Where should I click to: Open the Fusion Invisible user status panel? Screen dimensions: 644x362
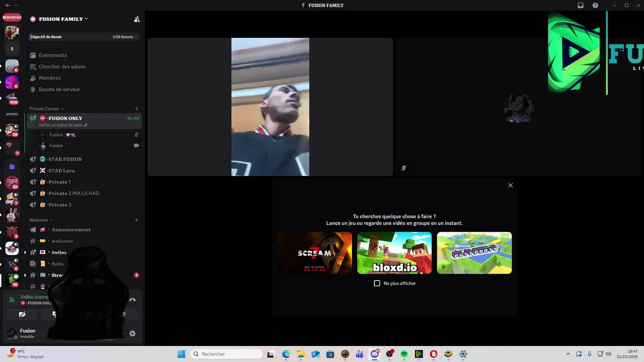click(27, 333)
